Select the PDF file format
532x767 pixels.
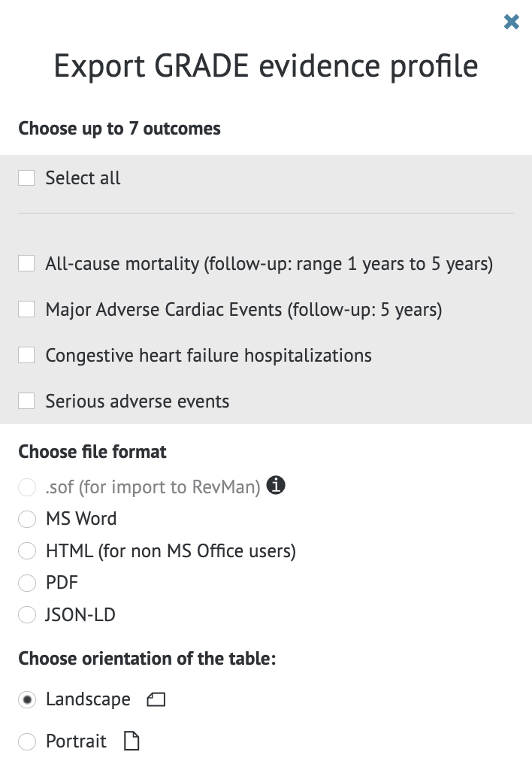pyautogui.click(x=27, y=583)
